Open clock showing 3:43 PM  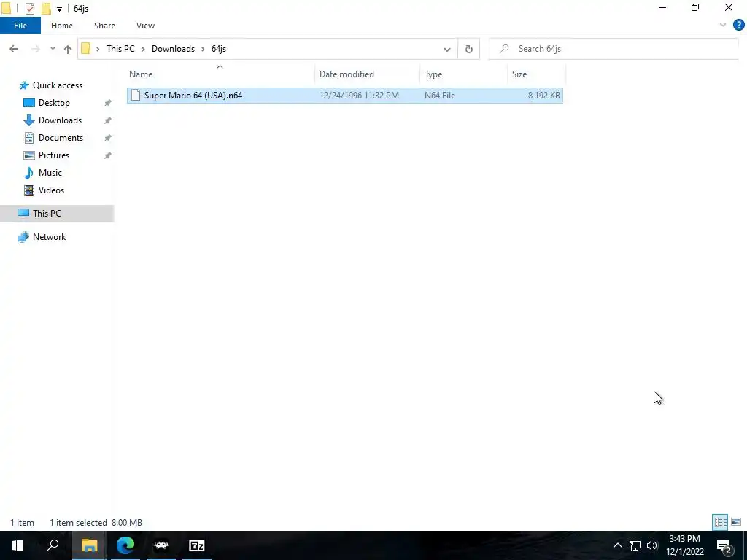pos(684,545)
